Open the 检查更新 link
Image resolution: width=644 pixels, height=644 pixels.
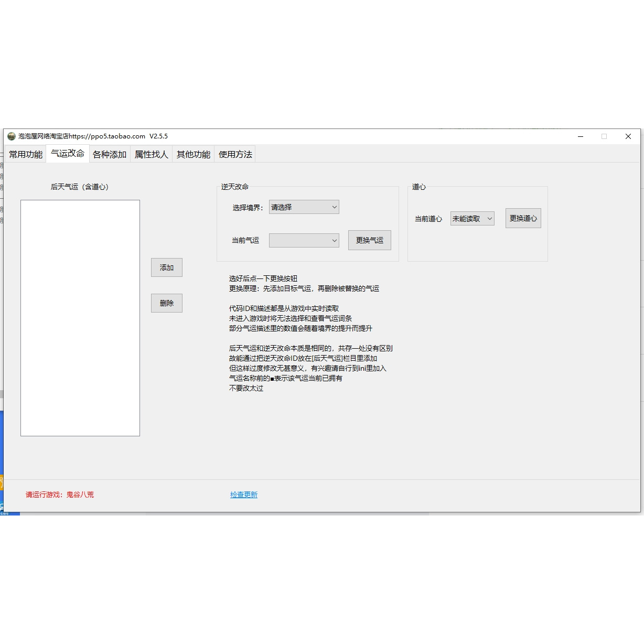tap(244, 495)
